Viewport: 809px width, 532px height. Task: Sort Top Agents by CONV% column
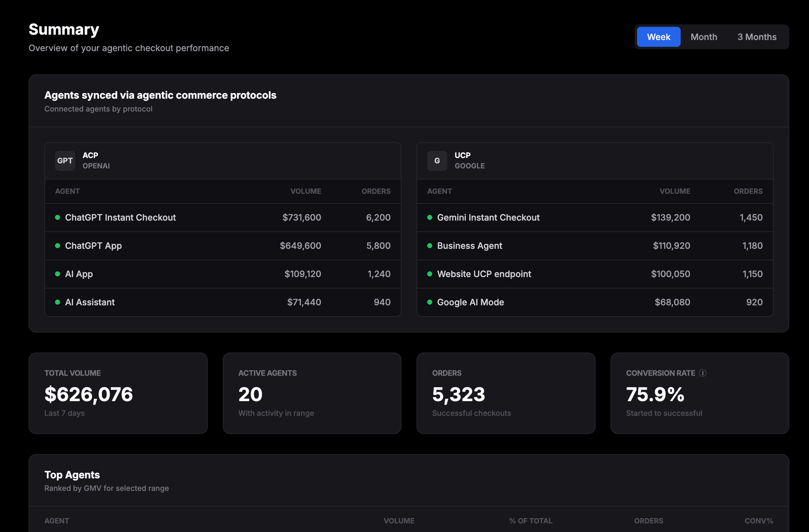coord(759,521)
